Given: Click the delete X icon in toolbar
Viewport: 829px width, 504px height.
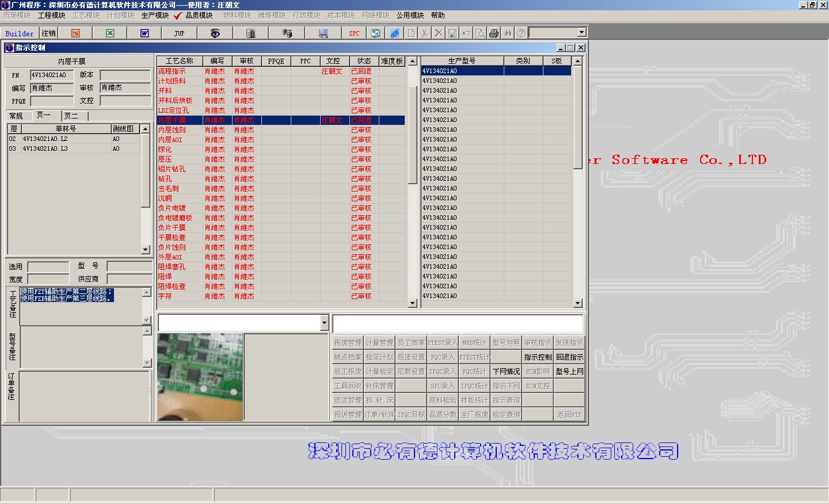Looking at the screenshot, I should pos(439,33).
